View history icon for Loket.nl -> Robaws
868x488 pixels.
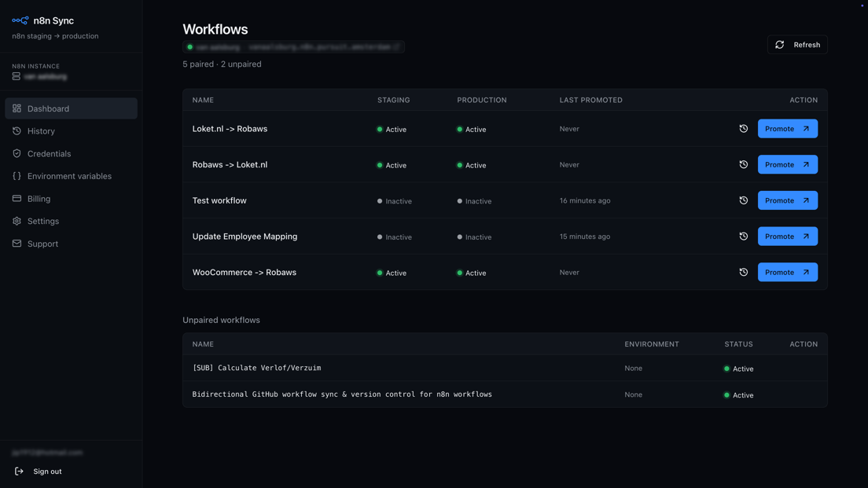pyautogui.click(x=744, y=128)
